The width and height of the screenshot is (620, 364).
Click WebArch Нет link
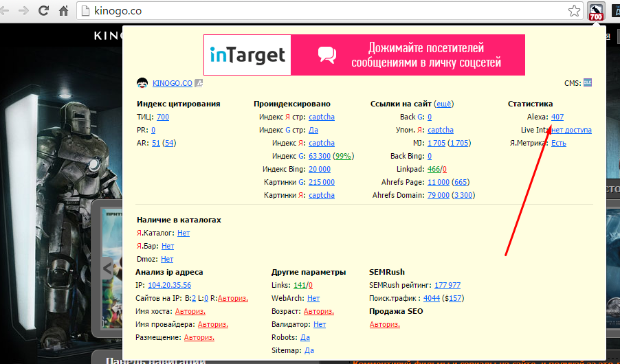[313, 298]
